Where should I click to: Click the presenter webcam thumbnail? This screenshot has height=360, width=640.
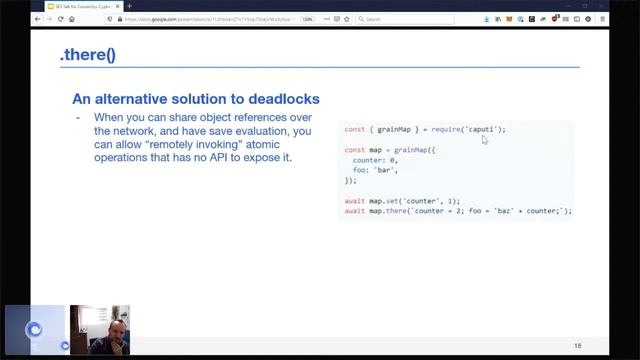[100, 330]
